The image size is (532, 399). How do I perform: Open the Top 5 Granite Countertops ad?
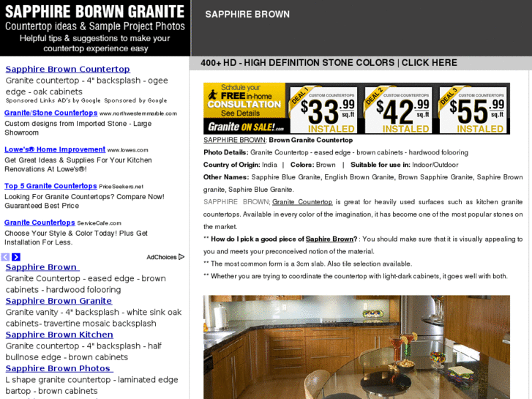pos(50,186)
